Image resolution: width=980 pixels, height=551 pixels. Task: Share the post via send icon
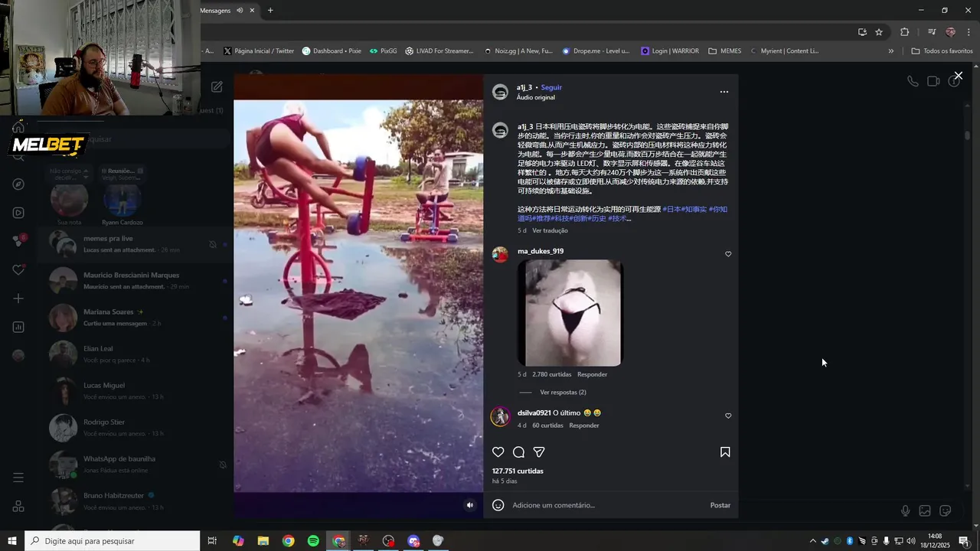pyautogui.click(x=539, y=452)
